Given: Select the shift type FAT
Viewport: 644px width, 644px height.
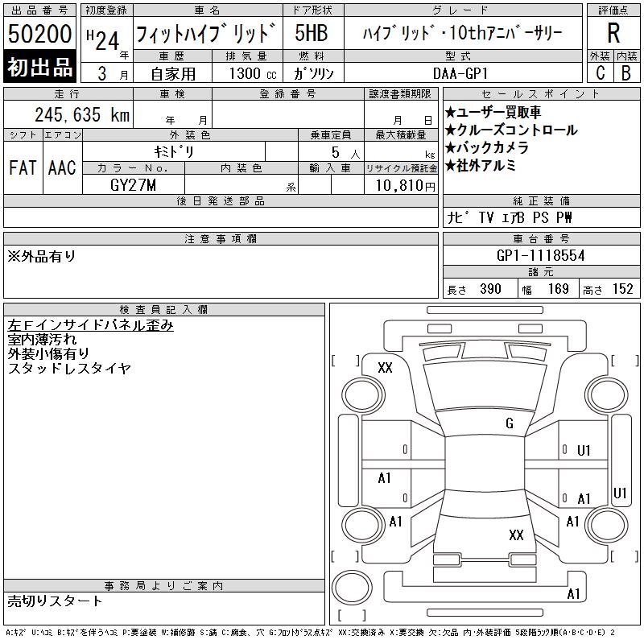Looking at the screenshot, I should [x=23, y=167].
